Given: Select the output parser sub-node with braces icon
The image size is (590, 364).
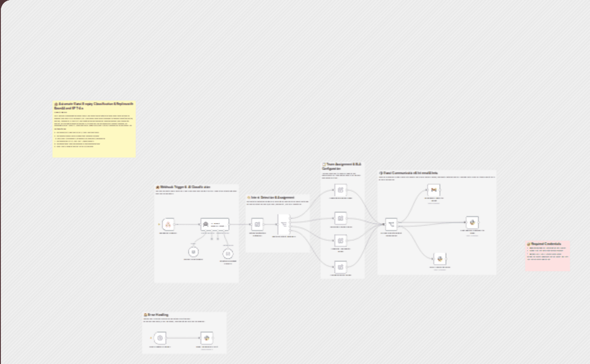Looking at the screenshot, I should [x=228, y=253].
